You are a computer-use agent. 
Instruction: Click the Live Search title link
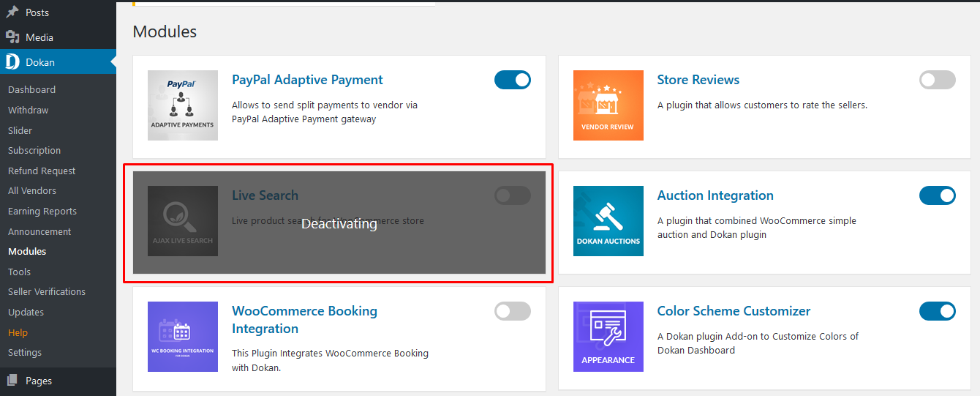[x=265, y=195]
